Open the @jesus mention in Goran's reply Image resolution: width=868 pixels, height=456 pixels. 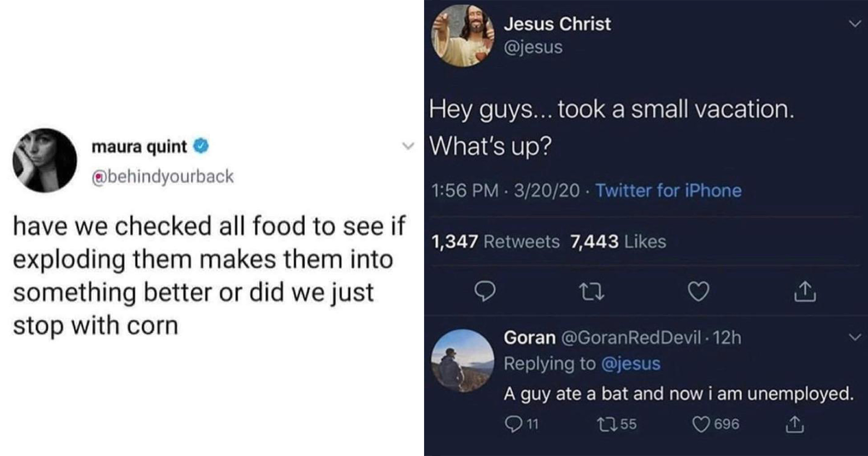[x=631, y=364]
